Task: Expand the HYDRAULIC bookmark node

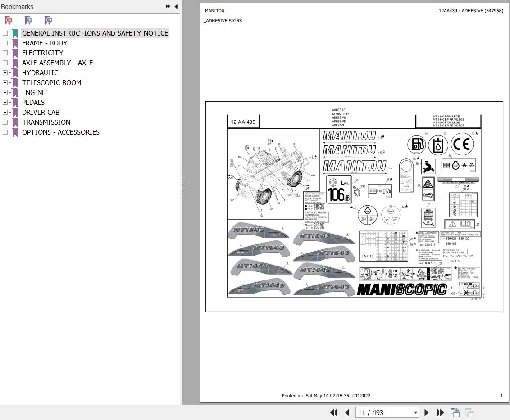Action: (x=5, y=73)
